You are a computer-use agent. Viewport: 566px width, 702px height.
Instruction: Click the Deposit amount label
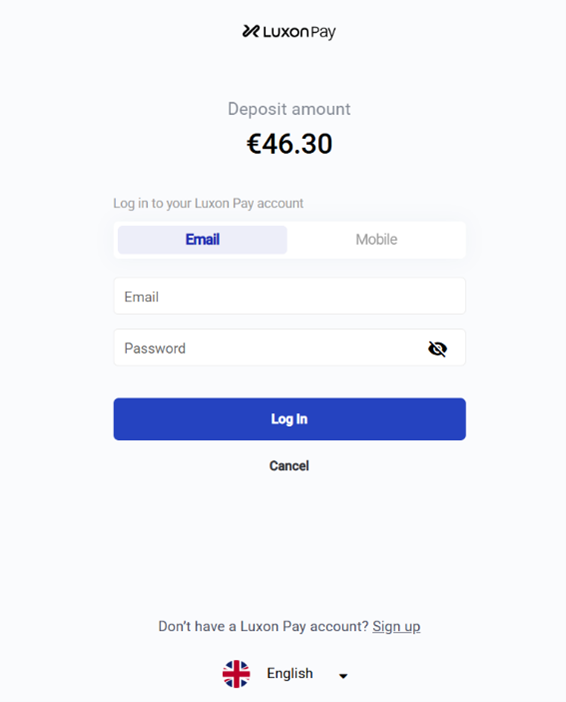pyautogui.click(x=289, y=109)
